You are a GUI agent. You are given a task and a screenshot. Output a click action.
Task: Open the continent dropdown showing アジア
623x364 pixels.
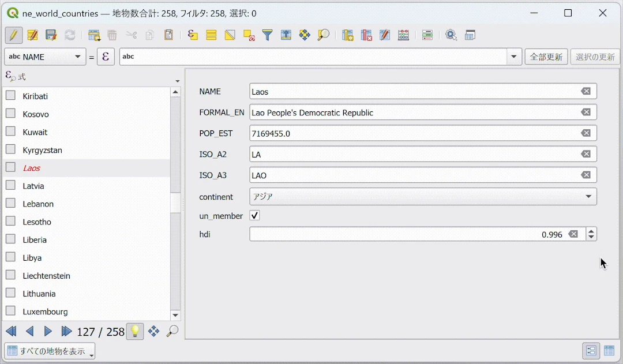(423, 196)
